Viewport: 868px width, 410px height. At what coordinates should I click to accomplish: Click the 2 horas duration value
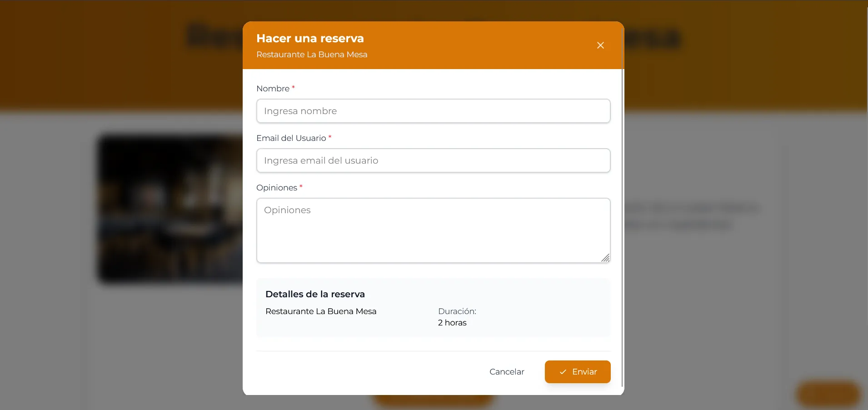click(x=452, y=323)
